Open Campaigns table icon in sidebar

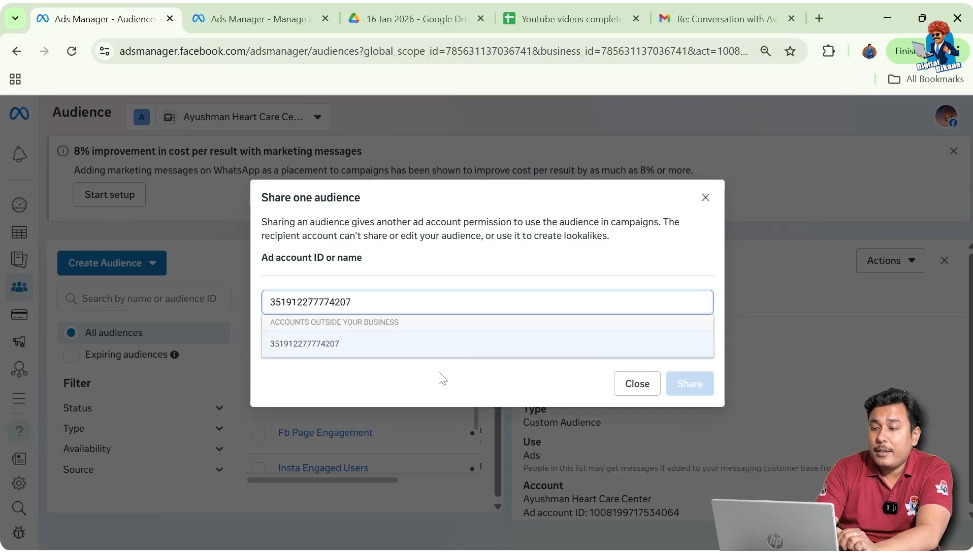19,233
